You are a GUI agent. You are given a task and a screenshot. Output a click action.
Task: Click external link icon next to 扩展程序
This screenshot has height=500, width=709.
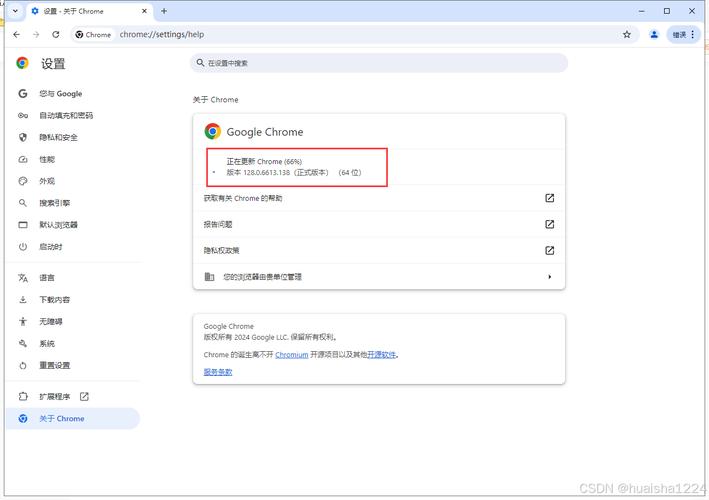84,396
